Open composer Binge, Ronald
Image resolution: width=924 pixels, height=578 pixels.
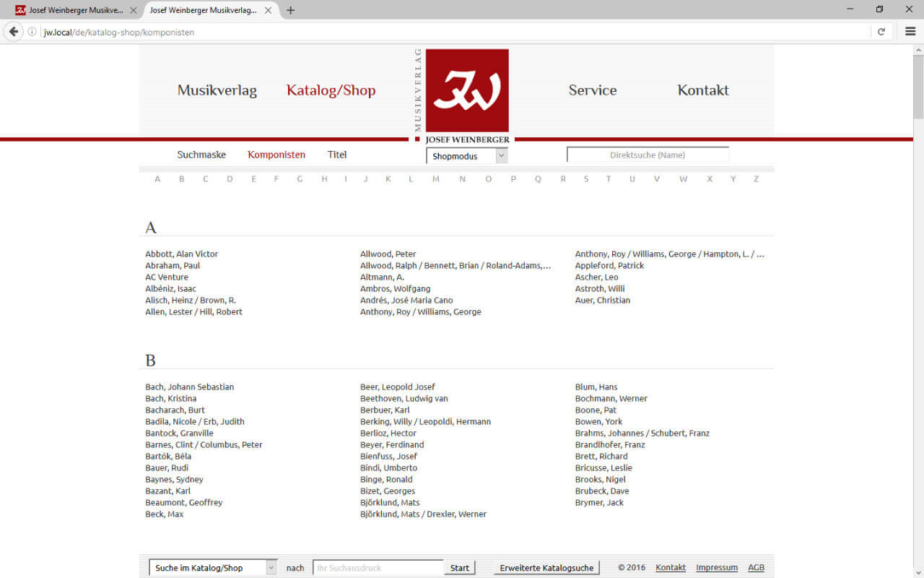pyautogui.click(x=386, y=479)
